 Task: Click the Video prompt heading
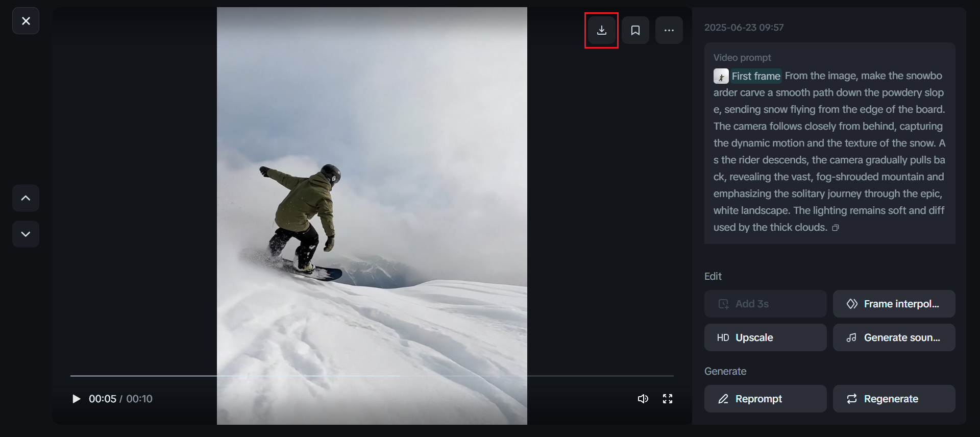coord(742,58)
